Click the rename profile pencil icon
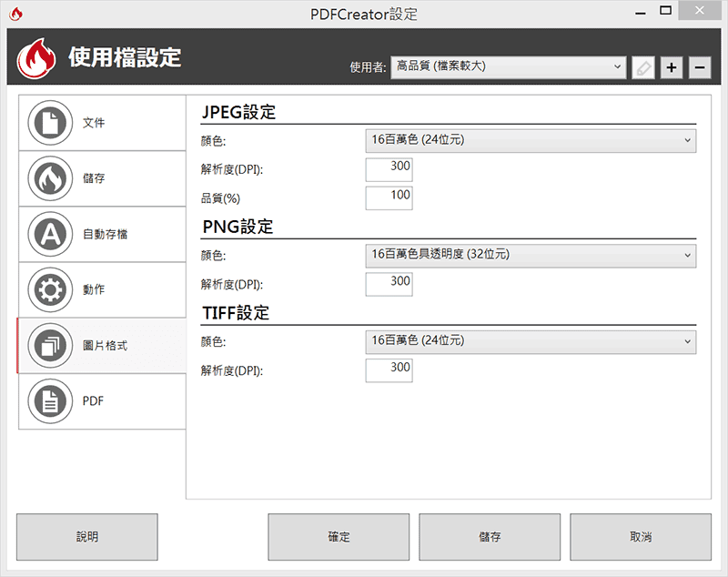Image resolution: width=728 pixels, height=577 pixels. 643,67
